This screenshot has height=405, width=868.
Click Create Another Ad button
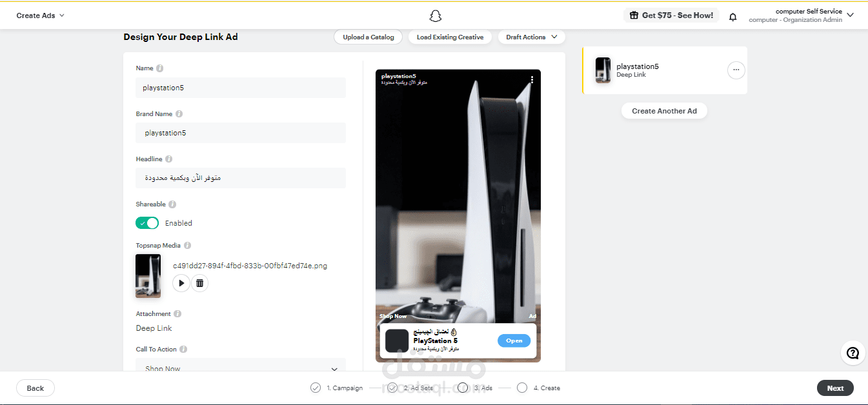coord(664,111)
